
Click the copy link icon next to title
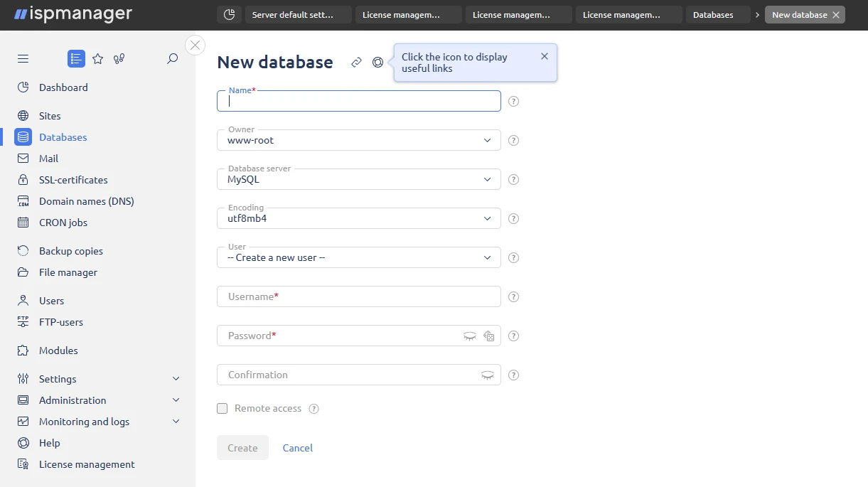pos(356,63)
